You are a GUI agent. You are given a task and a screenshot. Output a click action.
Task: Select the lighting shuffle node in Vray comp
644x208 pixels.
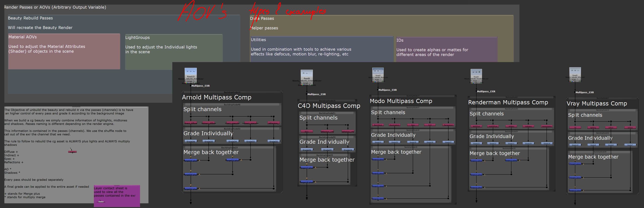point(593,128)
